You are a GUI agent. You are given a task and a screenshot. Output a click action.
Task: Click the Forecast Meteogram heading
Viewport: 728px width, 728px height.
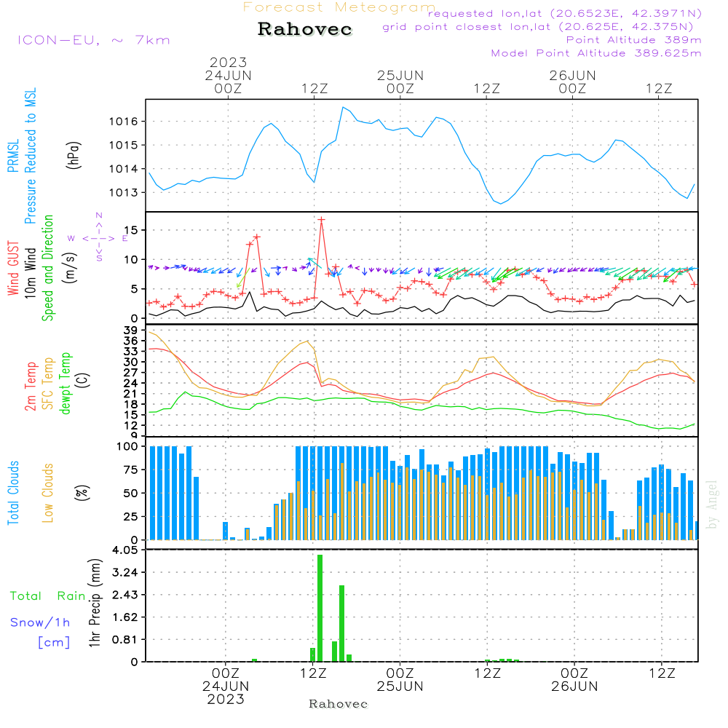click(x=339, y=7)
